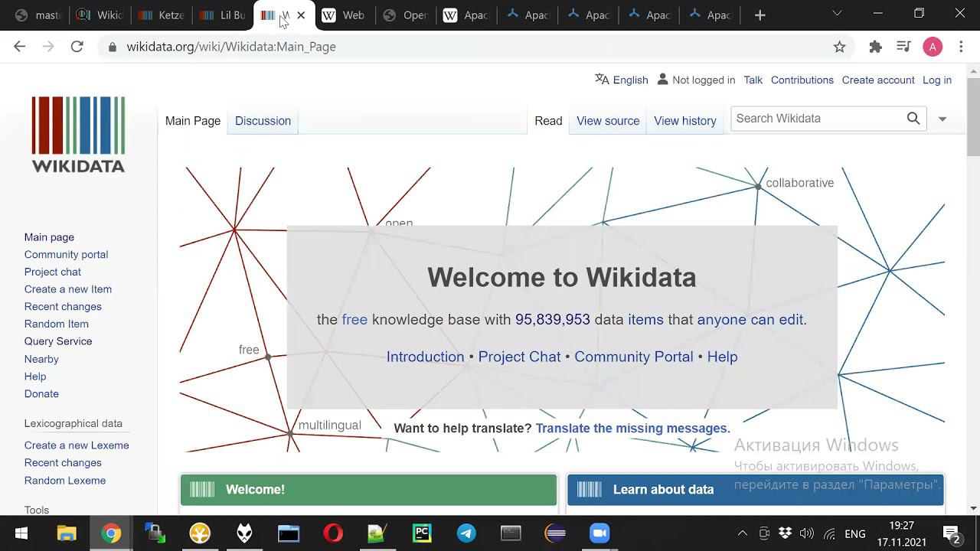980x551 pixels.
Task: Open the Eclipse IDE taskbar icon
Action: click(x=555, y=533)
